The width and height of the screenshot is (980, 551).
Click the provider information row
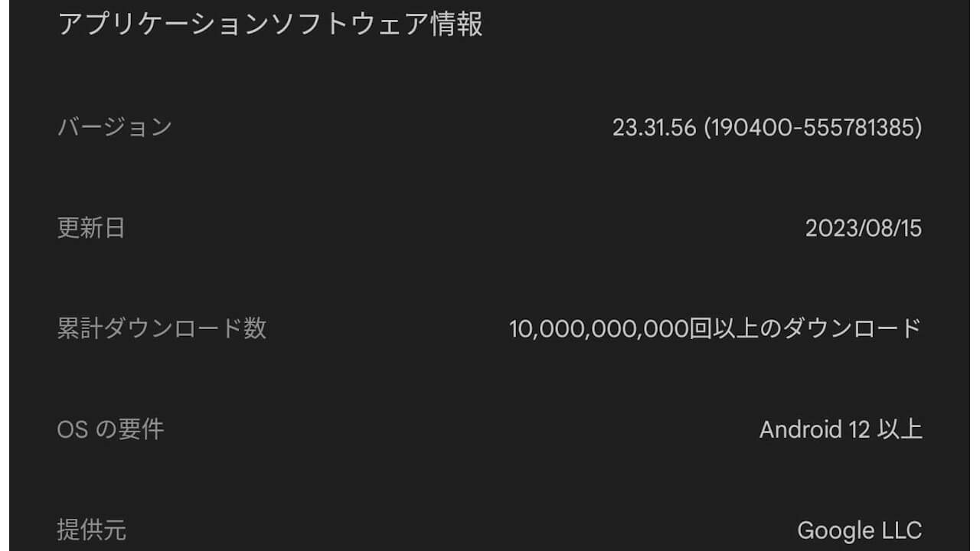(490, 528)
